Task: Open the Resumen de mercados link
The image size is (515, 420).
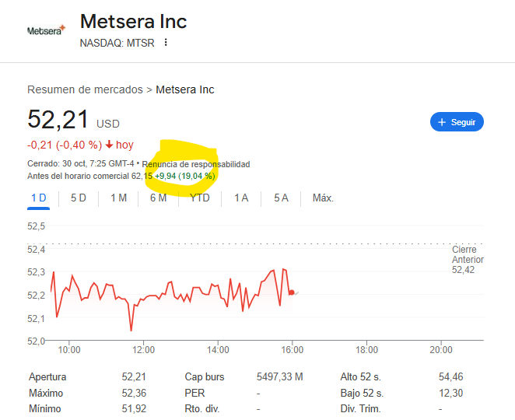Action: point(86,89)
